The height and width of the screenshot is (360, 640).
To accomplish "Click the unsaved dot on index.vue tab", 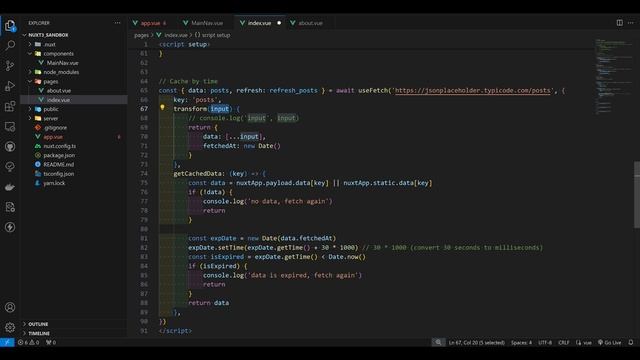I will click(x=279, y=23).
